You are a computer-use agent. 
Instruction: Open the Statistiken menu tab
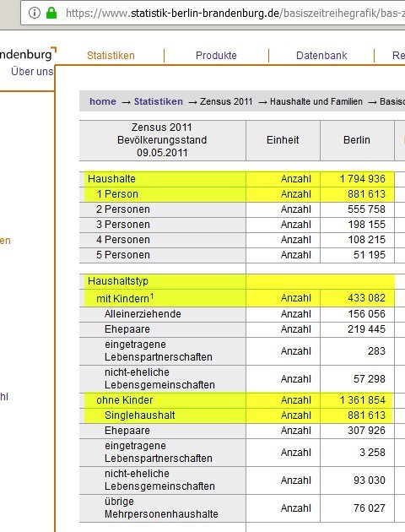point(111,55)
